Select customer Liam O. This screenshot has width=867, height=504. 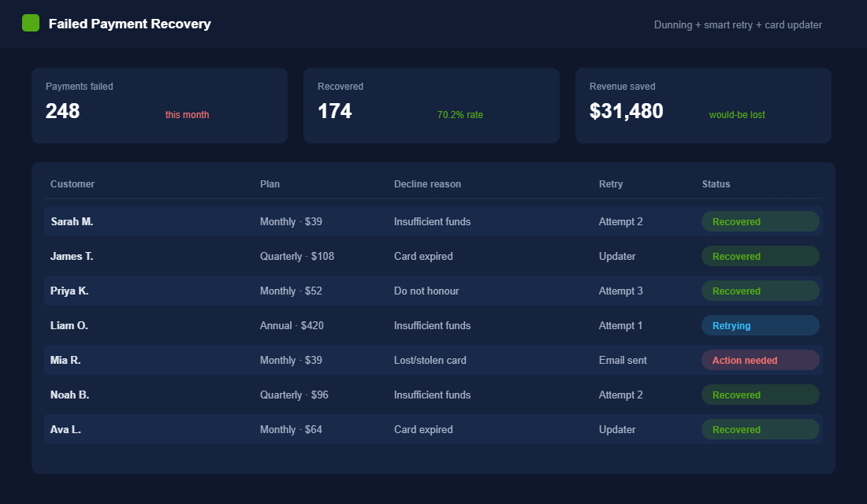coord(69,325)
